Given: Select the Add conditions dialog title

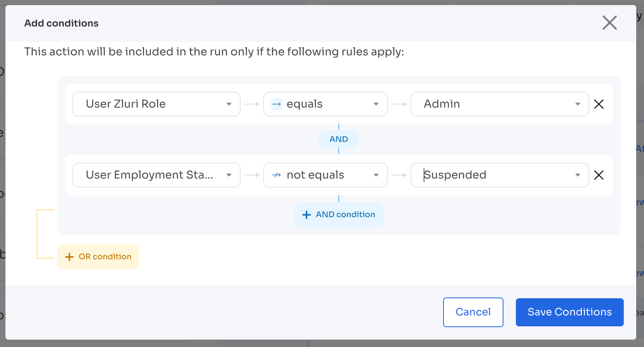Looking at the screenshot, I should [x=61, y=23].
